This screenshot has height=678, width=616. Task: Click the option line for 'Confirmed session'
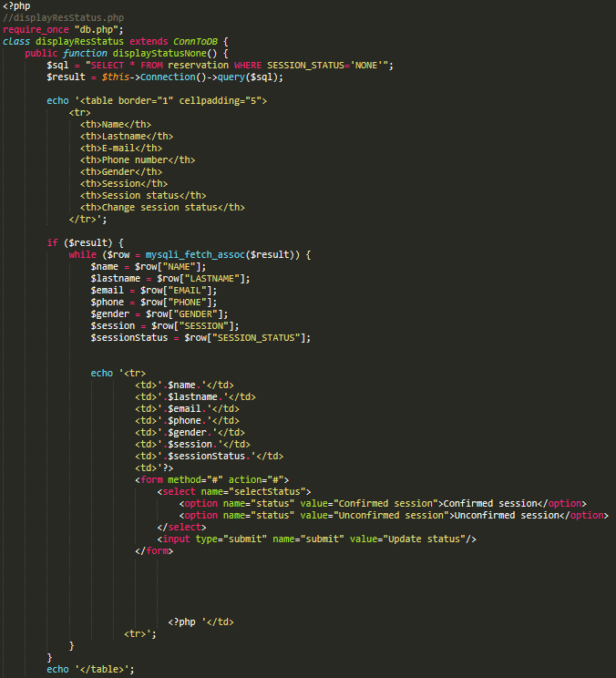383,504
